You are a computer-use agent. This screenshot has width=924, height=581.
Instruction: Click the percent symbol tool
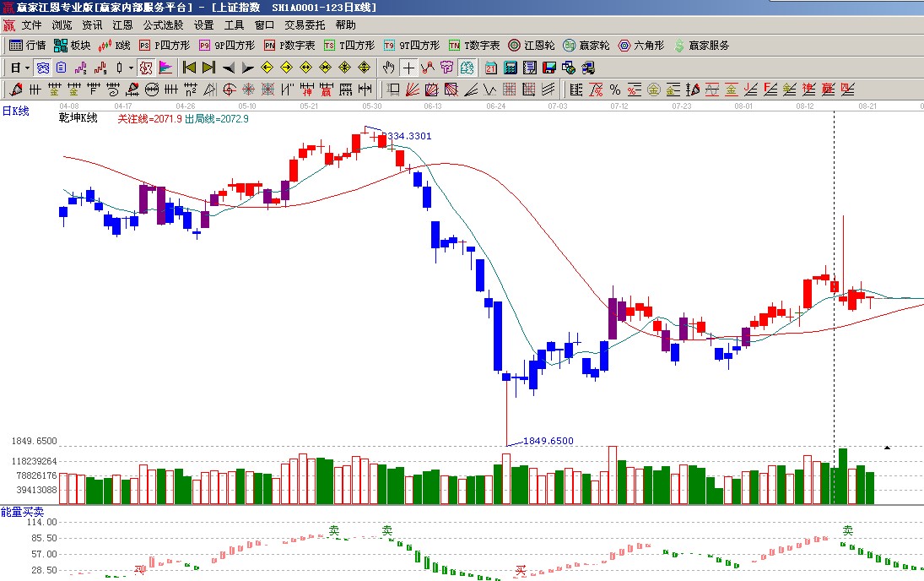point(614,89)
